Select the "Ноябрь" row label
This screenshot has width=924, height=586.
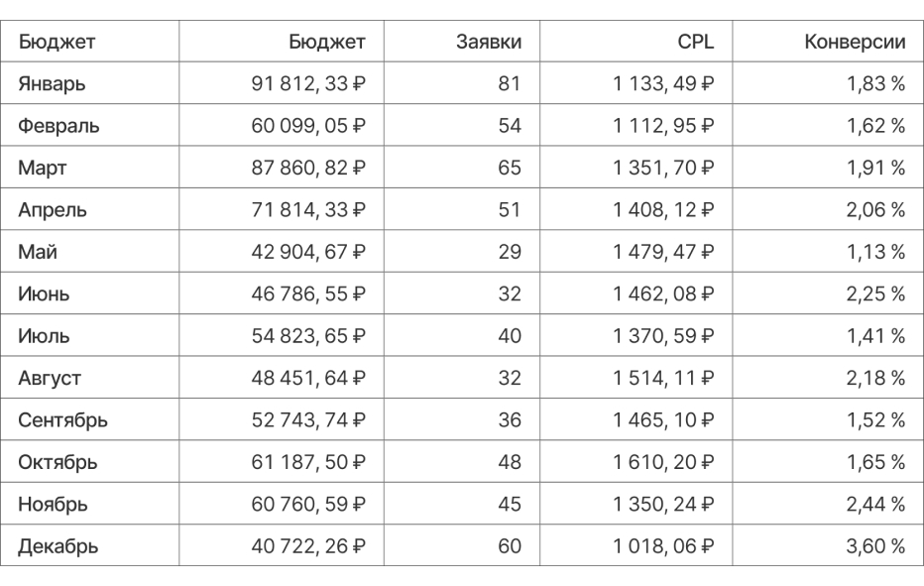[x=53, y=504]
